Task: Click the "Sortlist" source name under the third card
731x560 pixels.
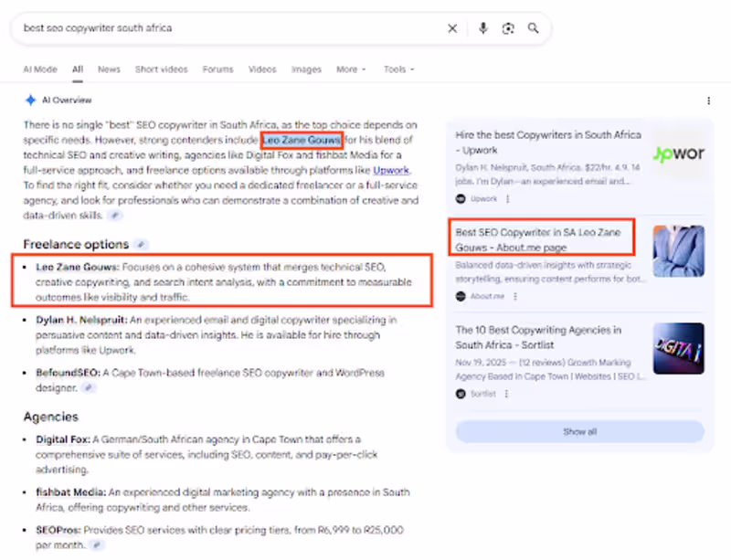Action: 483,394
